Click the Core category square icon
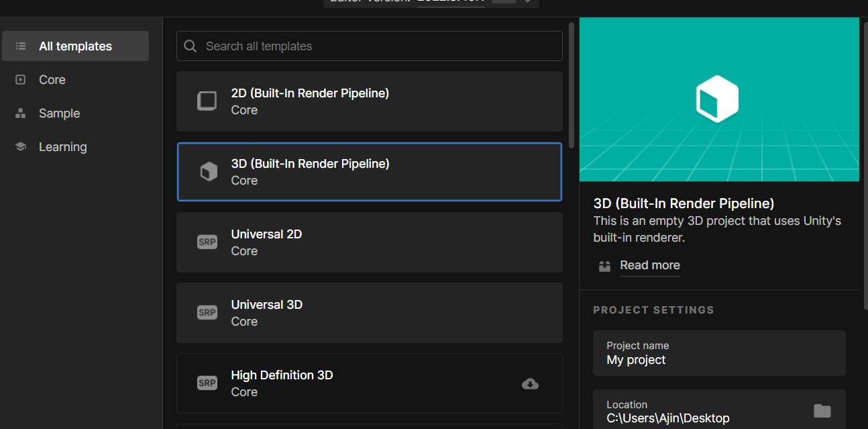The width and height of the screenshot is (868, 429). click(21, 80)
